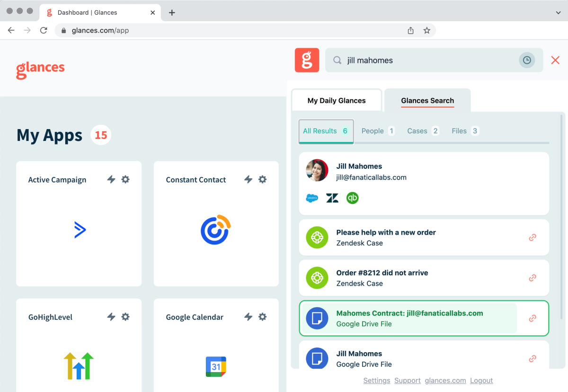The width and height of the screenshot is (568, 392).
Task: Click the Constant Contact logo
Action: 216,230
